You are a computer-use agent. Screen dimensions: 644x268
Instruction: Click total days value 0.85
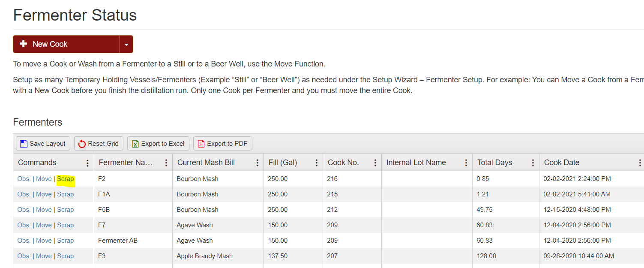point(483,179)
